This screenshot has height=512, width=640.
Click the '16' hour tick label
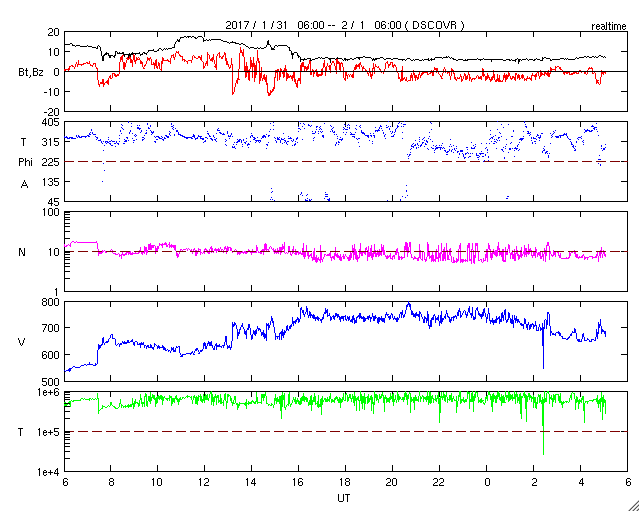(x=298, y=482)
